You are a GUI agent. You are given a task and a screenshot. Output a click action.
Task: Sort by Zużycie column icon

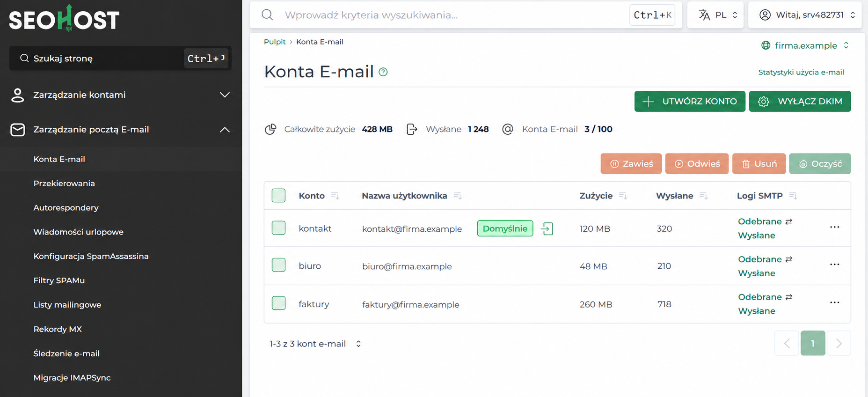623,196
